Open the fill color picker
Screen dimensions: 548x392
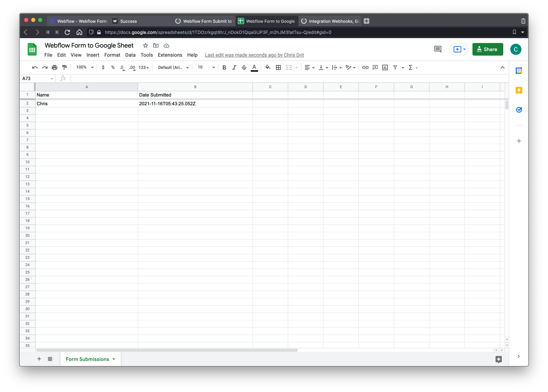[x=268, y=67]
